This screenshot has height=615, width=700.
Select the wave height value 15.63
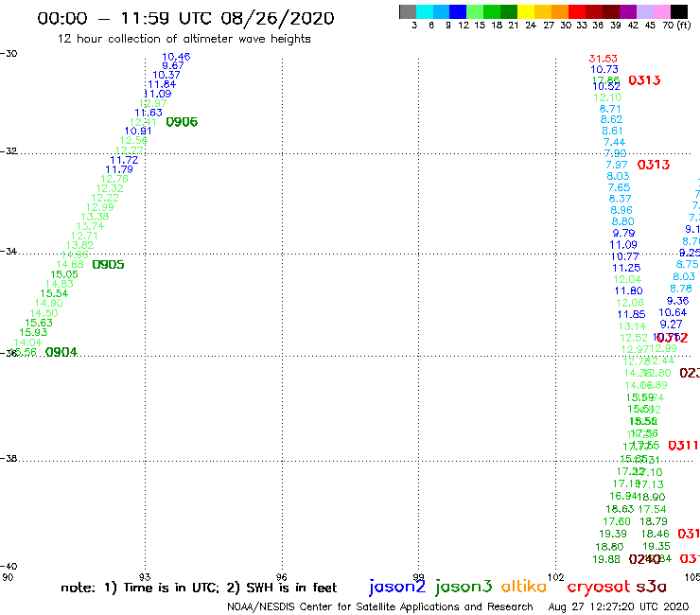click(39, 323)
